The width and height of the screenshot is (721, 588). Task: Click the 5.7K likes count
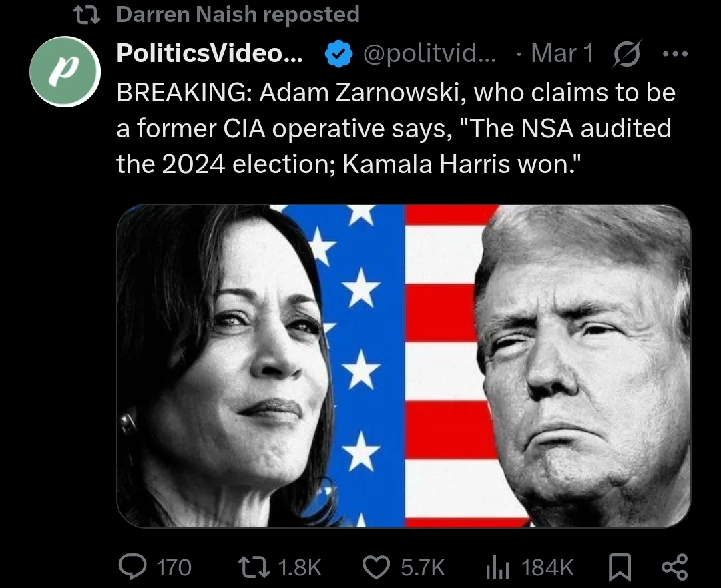click(423, 568)
